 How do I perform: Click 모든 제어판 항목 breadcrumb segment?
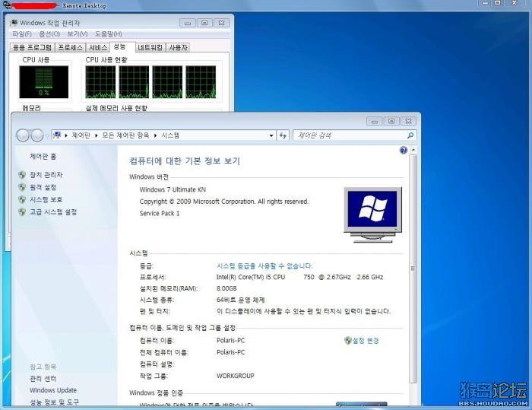pyautogui.click(x=125, y=135)
